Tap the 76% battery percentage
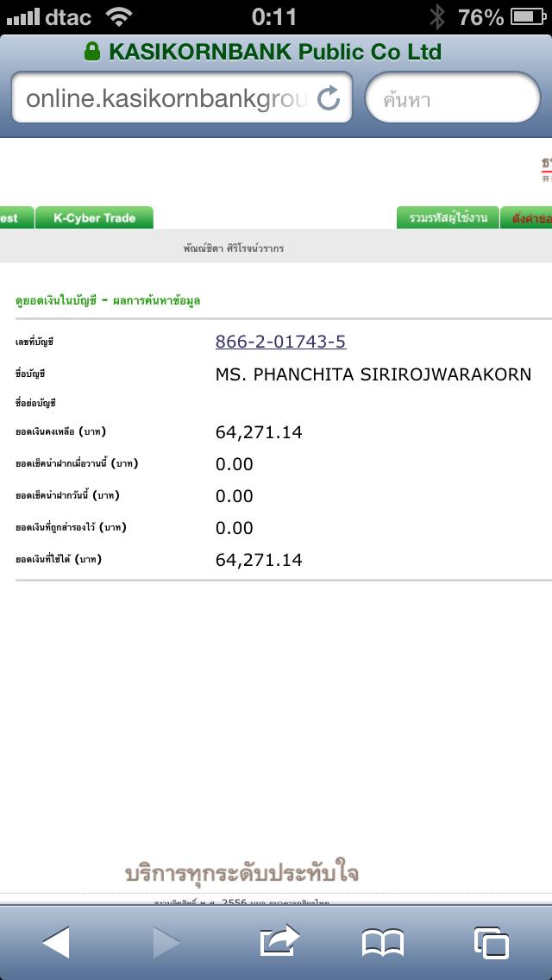This screenshot has width=552, height=980. click(x=480, y=17)
